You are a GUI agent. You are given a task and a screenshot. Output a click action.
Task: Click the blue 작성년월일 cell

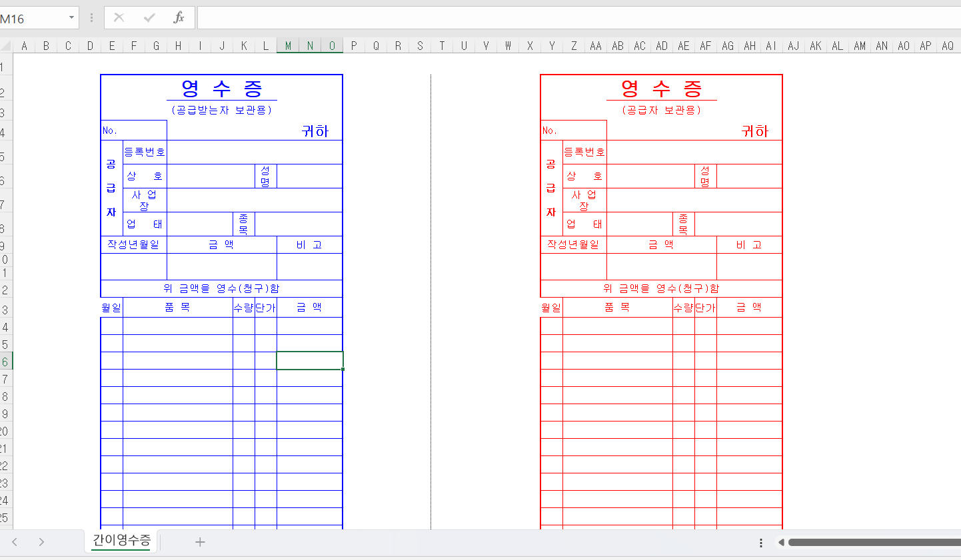(133, 244)
